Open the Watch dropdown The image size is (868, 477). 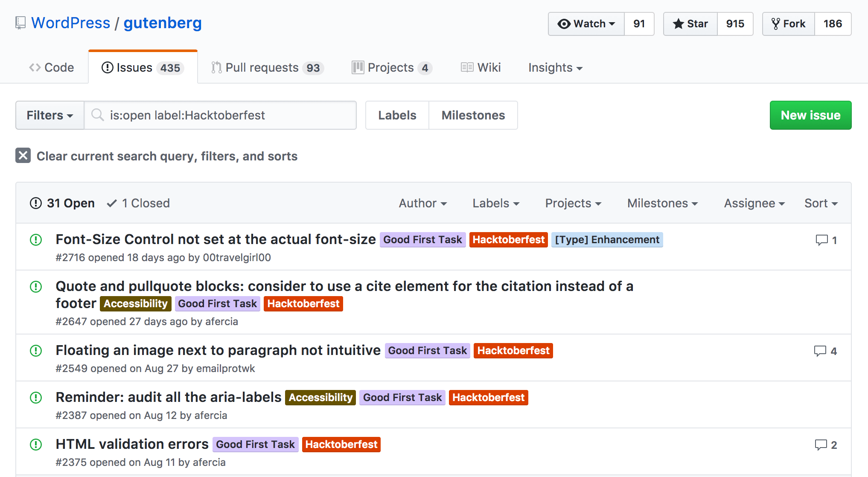[x=586, y=24]
